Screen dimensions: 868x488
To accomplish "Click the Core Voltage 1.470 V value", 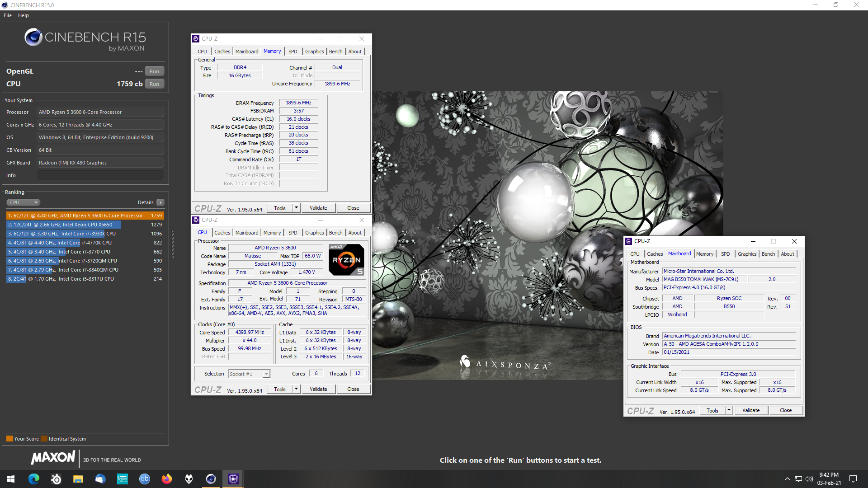I will click(307, 272).
